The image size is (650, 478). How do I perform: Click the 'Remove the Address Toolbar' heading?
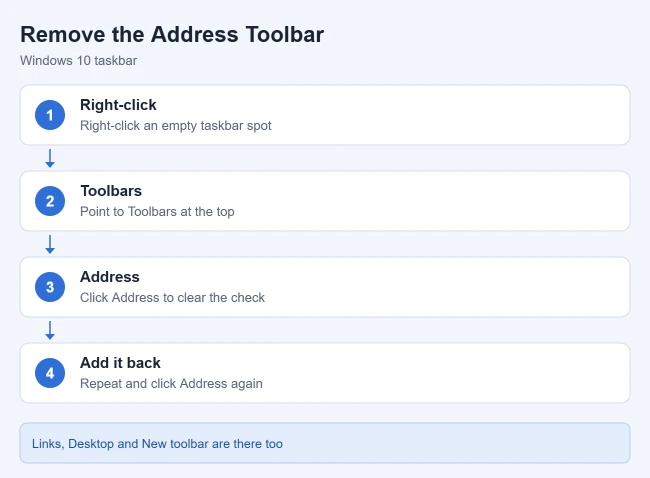click(172, 34)
